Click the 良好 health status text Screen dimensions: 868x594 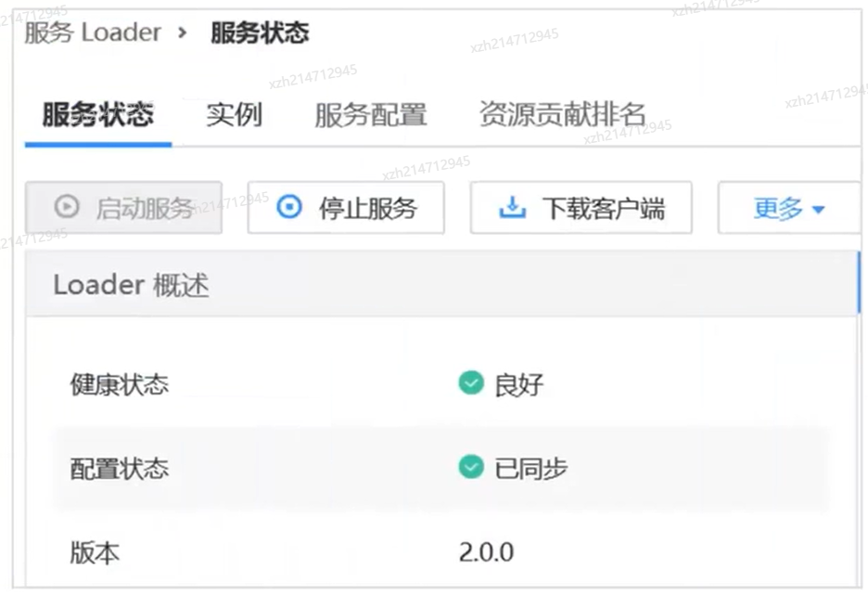[x=518, y=384]
